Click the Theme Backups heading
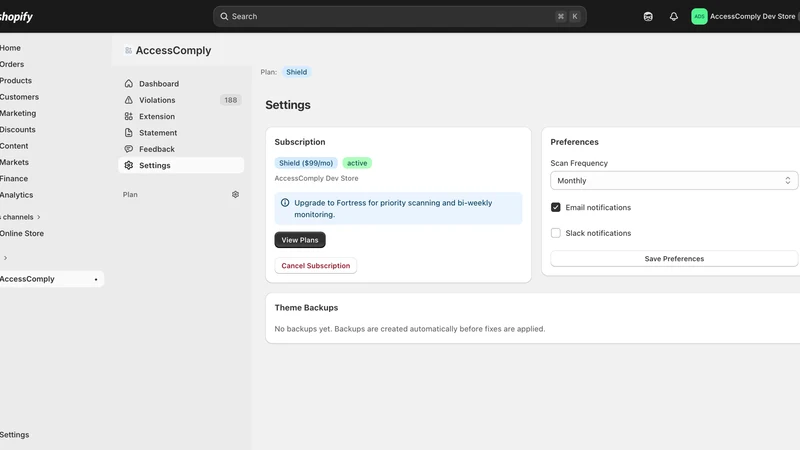 [x=306, y=308]
